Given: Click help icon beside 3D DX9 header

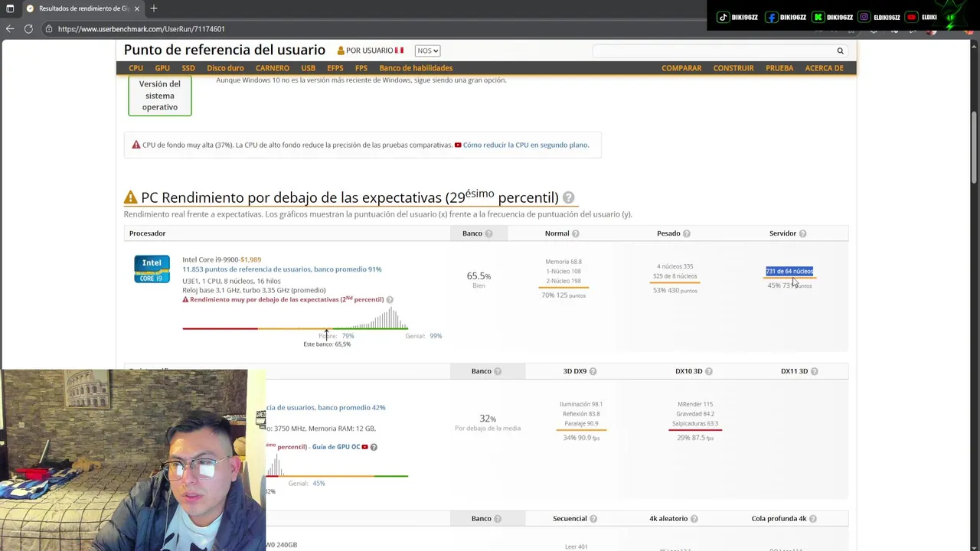Looking at the screenshot, I should click(x=593, y=371).
